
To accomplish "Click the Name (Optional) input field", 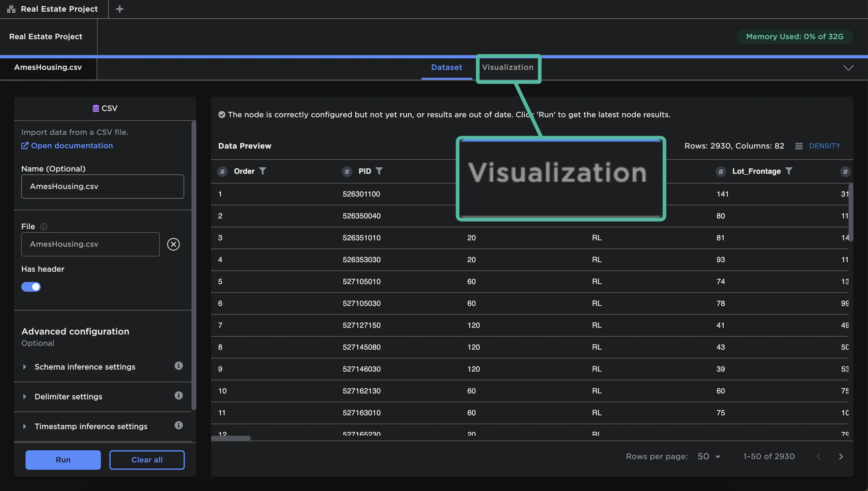I will [102, 187].
